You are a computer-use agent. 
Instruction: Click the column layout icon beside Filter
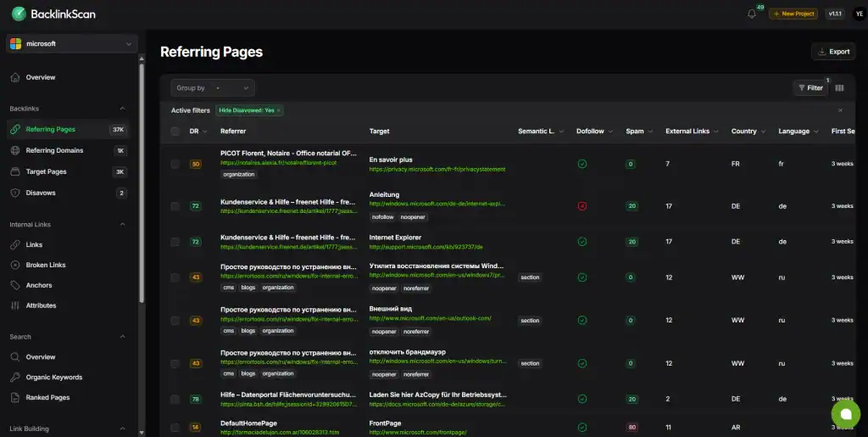(840, 87)
